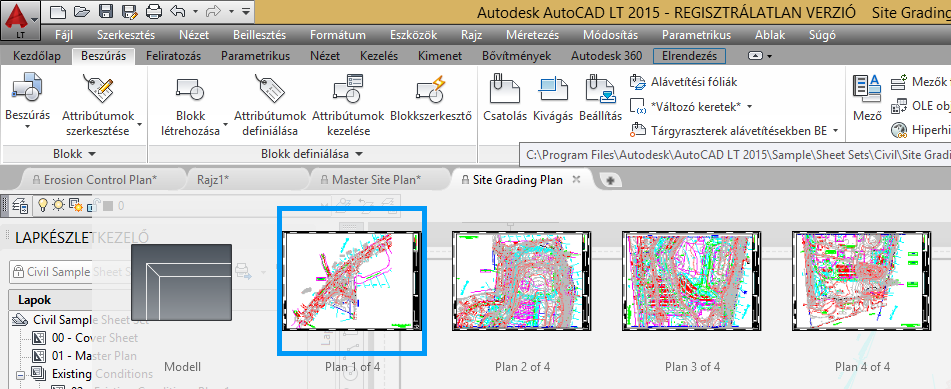This screenshot has width=951, height=389.
Task: Open the Formátum menu
Action: coord(337,35)
